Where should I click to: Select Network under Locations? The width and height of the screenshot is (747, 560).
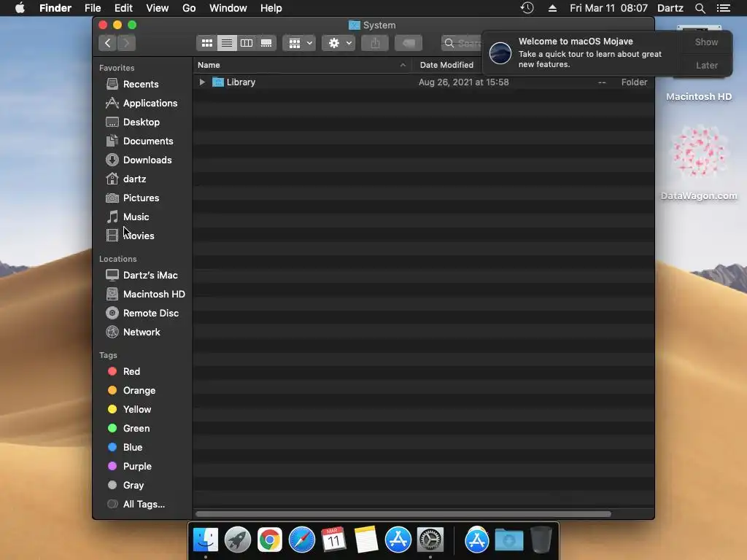click(142, 332)
